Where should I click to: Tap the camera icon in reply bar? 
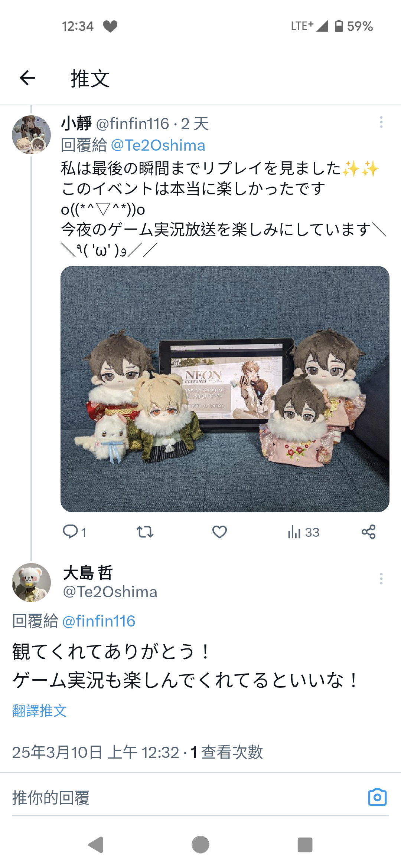click(377, 797)
